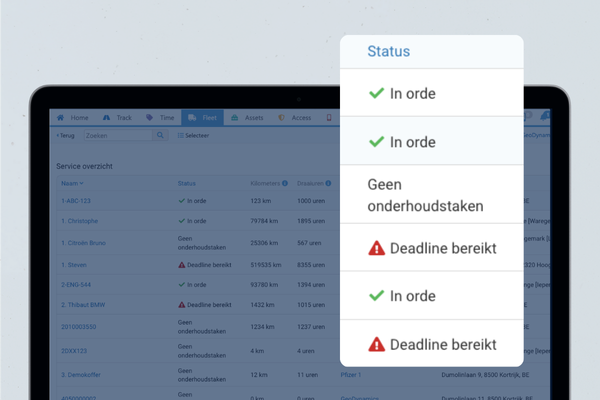Screen dimensions: 600x400
Task: Open the 1. Christophe vehicle link
Action: click(x=80, y=221)
